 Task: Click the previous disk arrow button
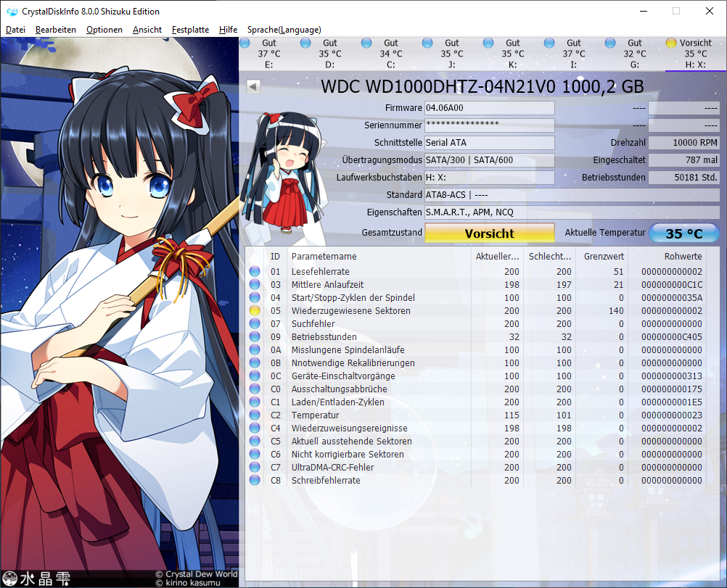253,86
